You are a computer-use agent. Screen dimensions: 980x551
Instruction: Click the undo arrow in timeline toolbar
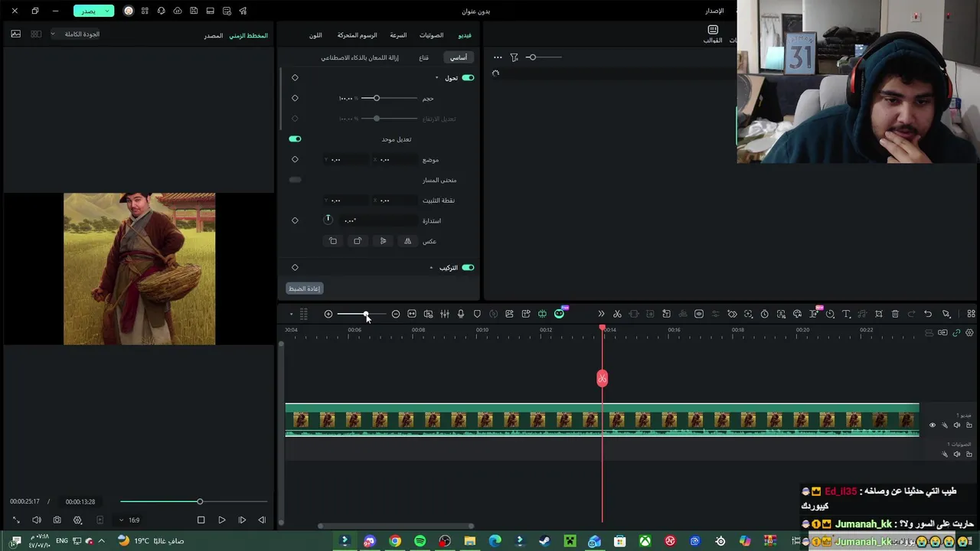[928, 314]
